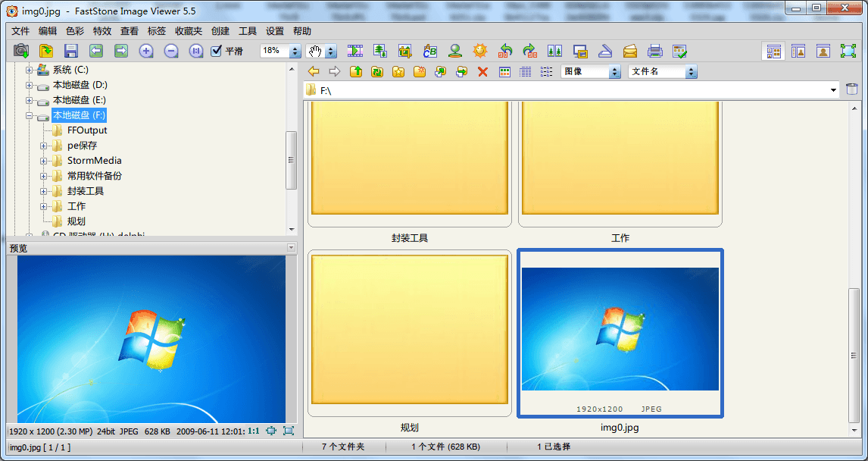Expand the 本地磁盘 (D:) tree node
The height and width of the screenshot is (461, 868).
(x=30, y=86)
